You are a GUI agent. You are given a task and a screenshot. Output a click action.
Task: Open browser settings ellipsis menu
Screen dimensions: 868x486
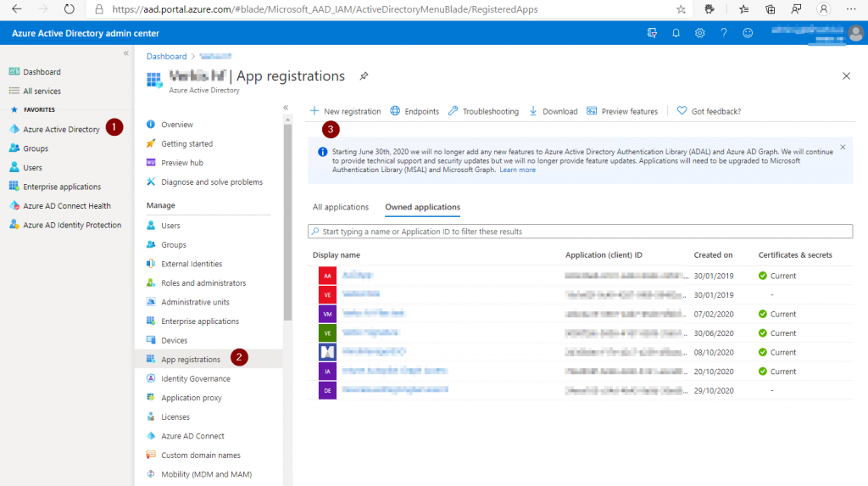(851, 8)
